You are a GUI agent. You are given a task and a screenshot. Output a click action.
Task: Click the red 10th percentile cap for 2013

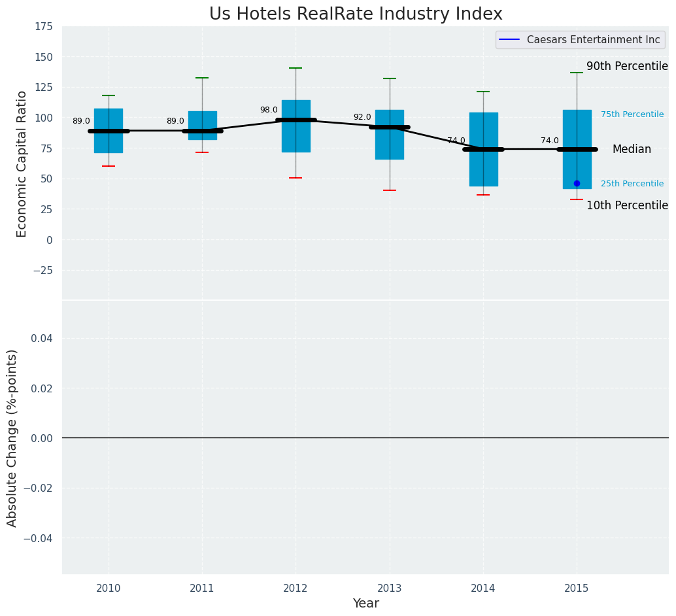click(x=390, y=190)
